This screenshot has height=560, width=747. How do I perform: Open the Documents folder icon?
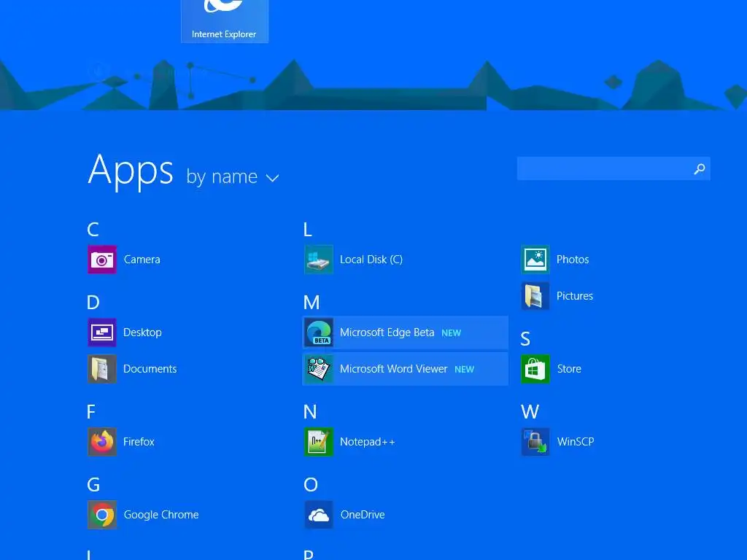pos(102,369)
